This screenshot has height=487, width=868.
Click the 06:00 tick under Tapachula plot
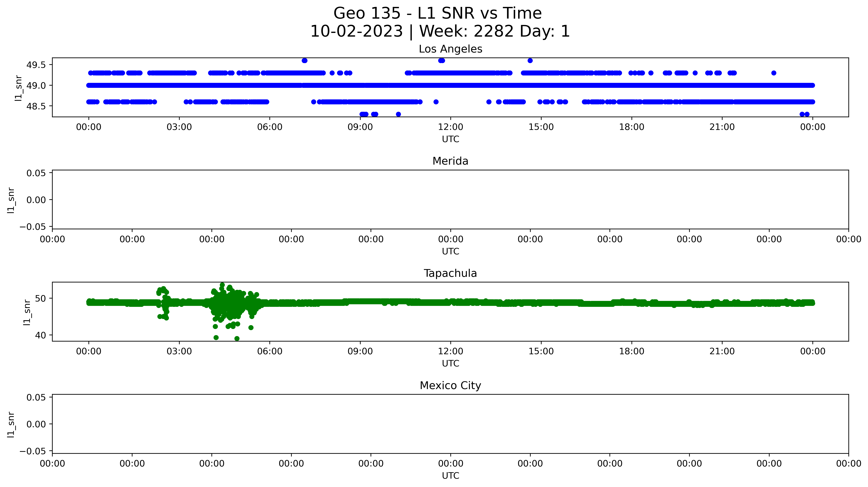point(270,351)
